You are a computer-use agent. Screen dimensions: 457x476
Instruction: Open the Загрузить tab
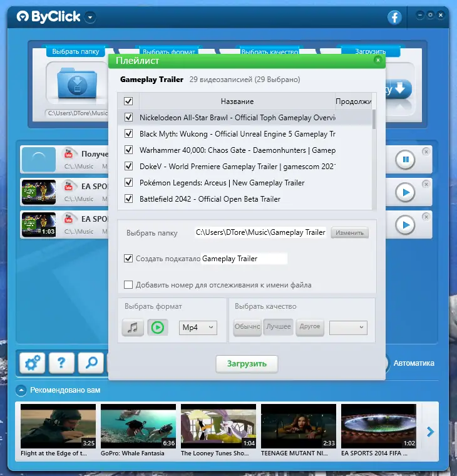click(370, 51)
